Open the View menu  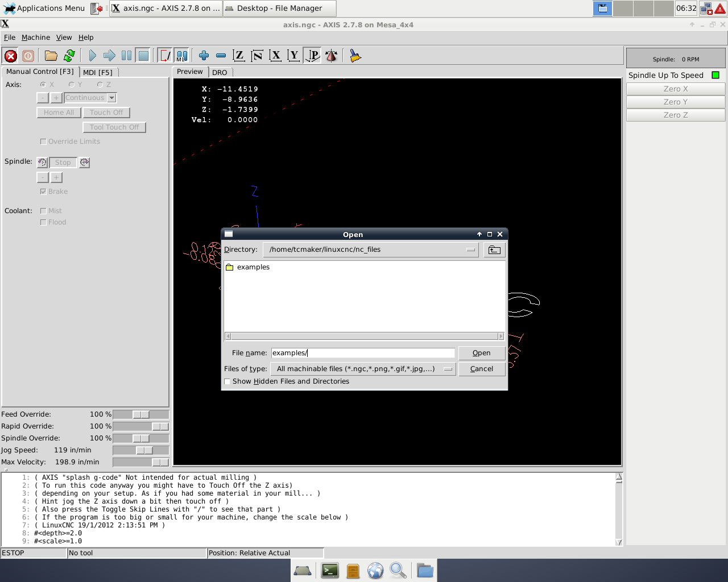pyautogui.click(x=64, y=38)
